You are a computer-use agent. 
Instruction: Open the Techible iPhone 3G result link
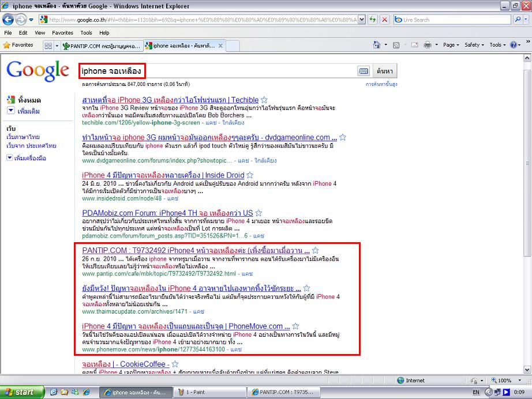[170, 100]
